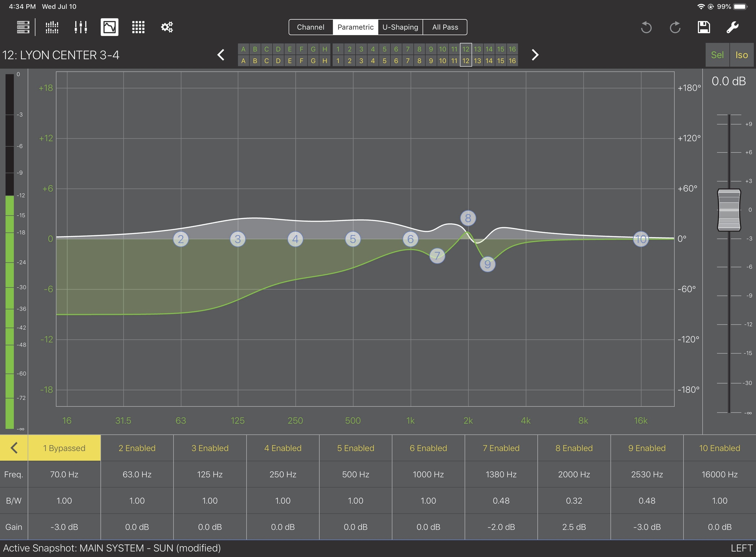
Task: Open the wrench tools icon
Action: (732, 27)
